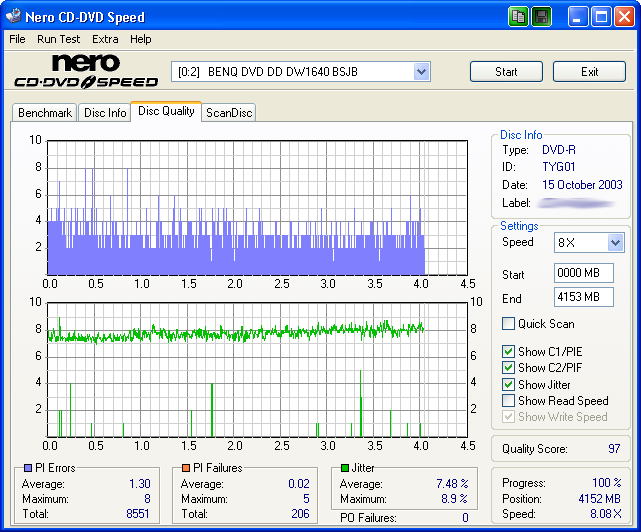Minimize the Nero CD-DVD Speed window
Image resolution: width=641 pixels, height=532 pixels.
point(578,17)
